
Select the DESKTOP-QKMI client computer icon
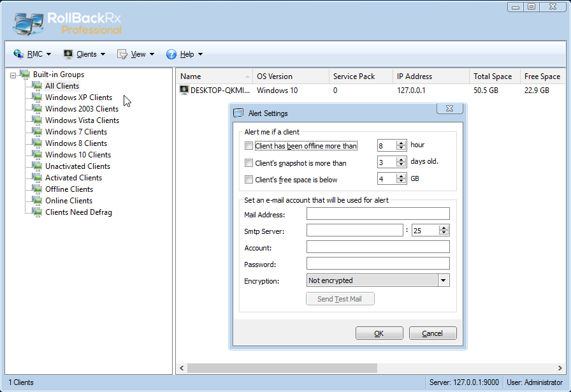point(185,91)
